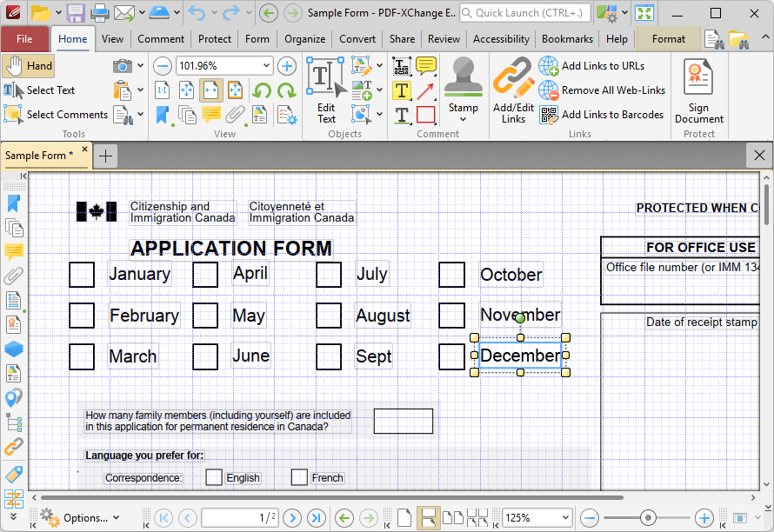
Task: Rotate page clockwise with green arrow
Action: (286, 90)
